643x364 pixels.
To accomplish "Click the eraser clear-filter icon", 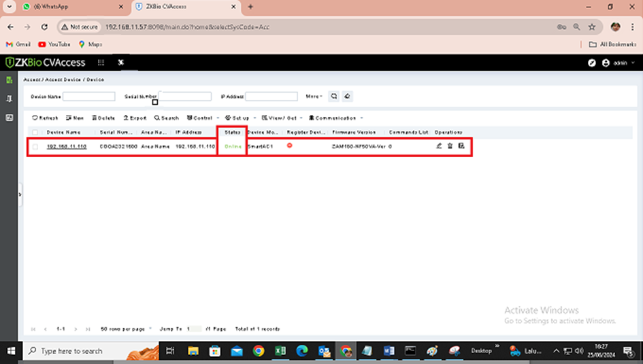I will pyautogui.click(x=347, y=97).
